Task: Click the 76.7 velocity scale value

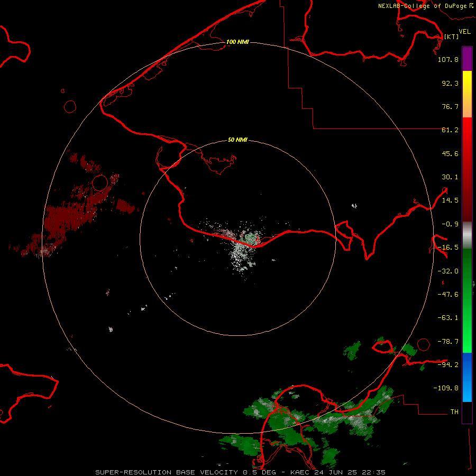Action: [450, 106]
